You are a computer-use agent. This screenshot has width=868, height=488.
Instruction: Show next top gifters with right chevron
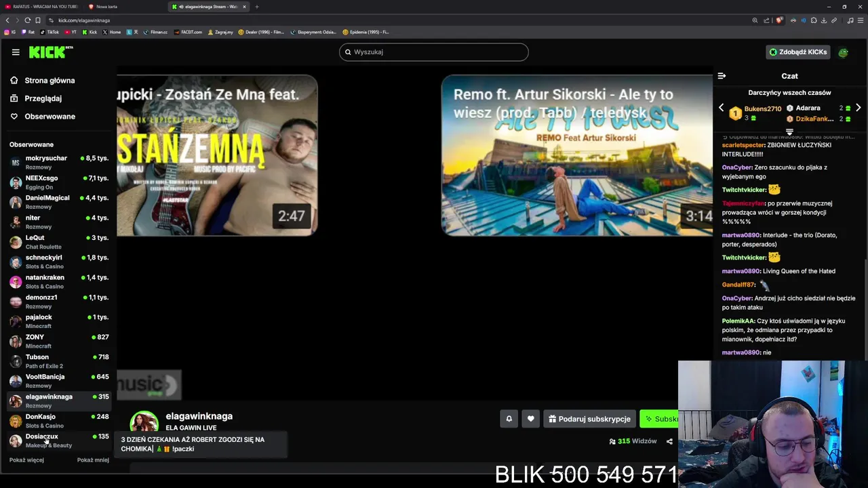tap(859, 108)
